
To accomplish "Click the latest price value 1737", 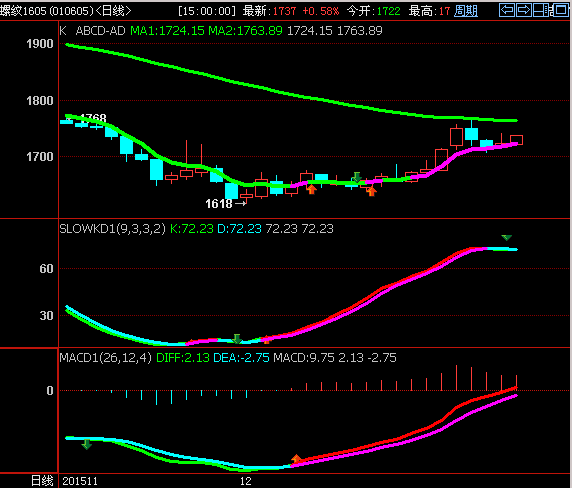I will 285,11.
